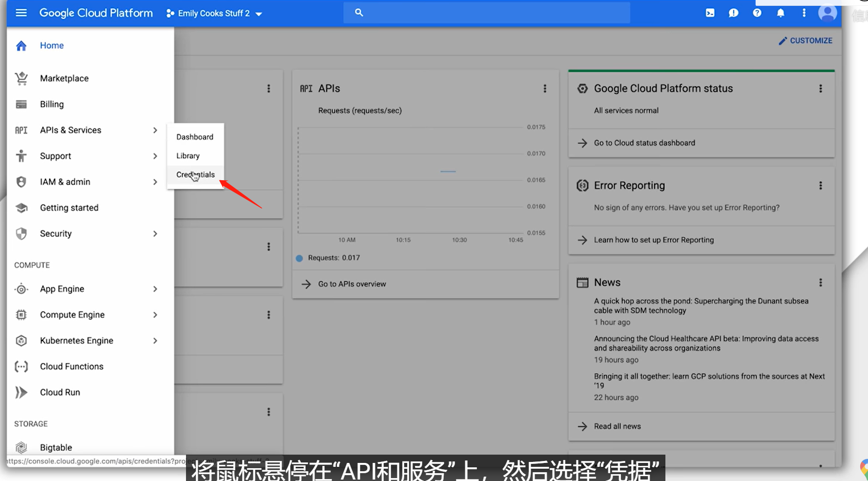The width and height of the screenshot is (868, 481).
Task: Open Google Cloud Platform status card options
Action: pyautogui.click(x=821, y=88)
